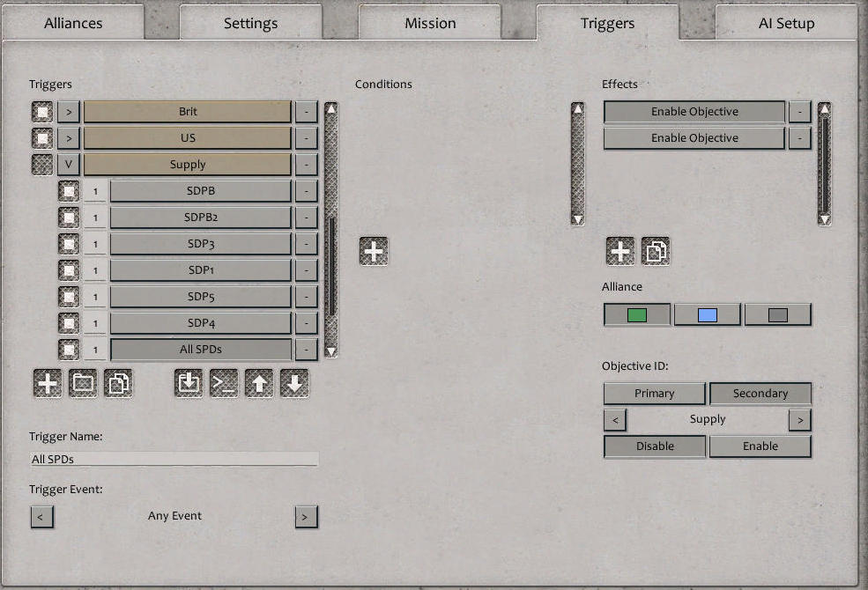868x590 pixels.
Task: Toggle the SDP1 trigger checkbox
Action: pyautogui.click(x=69, y=270)
